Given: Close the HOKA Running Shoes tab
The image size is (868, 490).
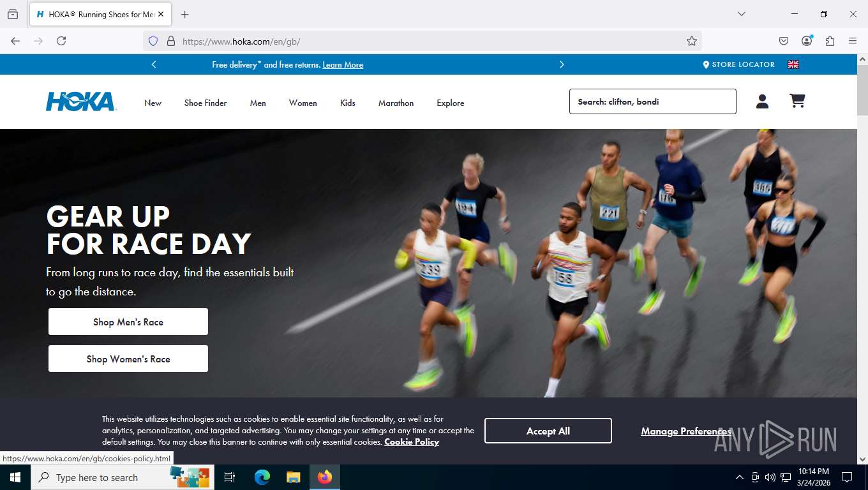Looking at the screenshot, I should coord(160,14).
